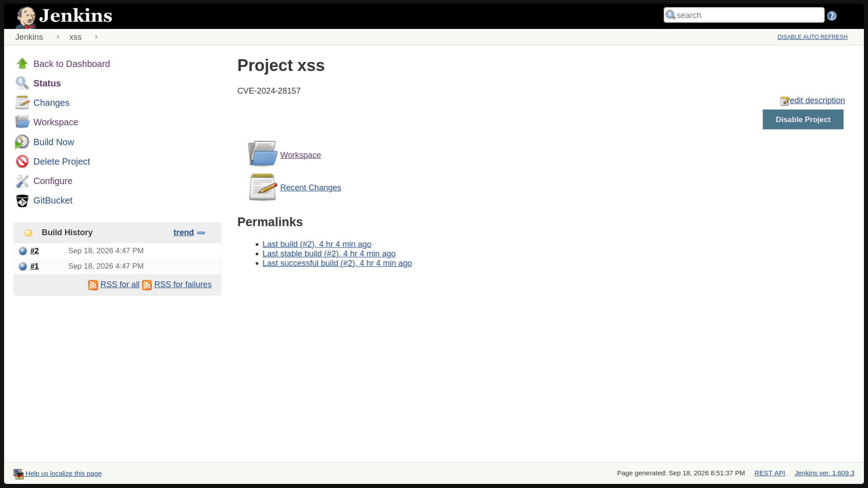Click the localize page flag icon
The height and width of the screenshot is (488, 868).
19,474
